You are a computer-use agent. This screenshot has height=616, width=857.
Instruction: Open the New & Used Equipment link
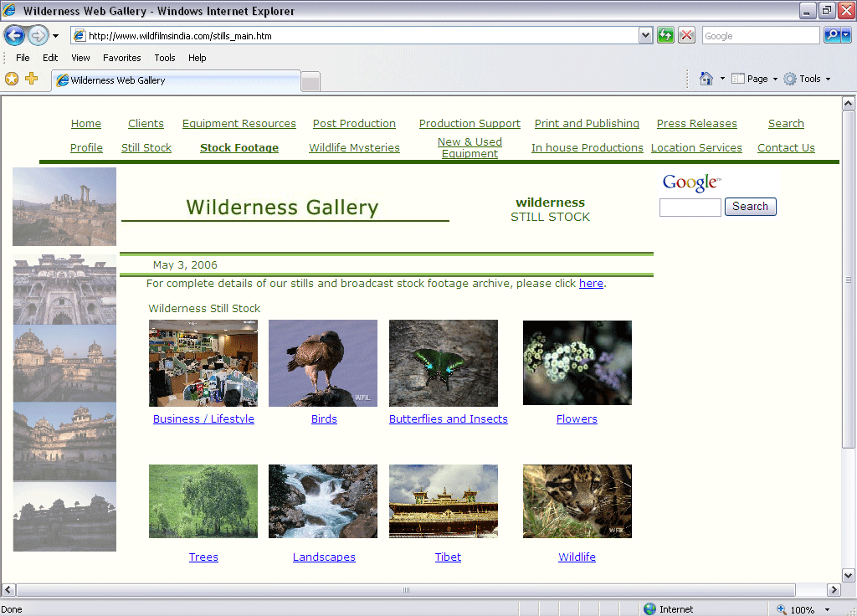coord(470,147)
